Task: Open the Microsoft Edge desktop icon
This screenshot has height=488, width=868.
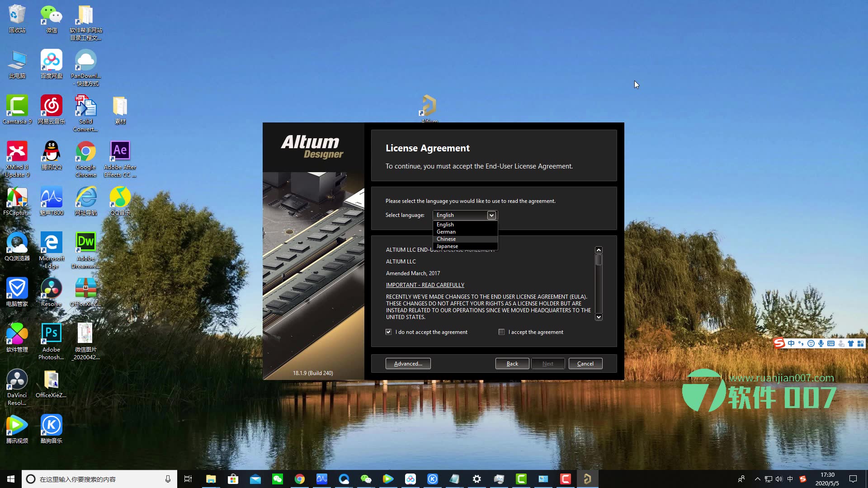Action: 52,250
